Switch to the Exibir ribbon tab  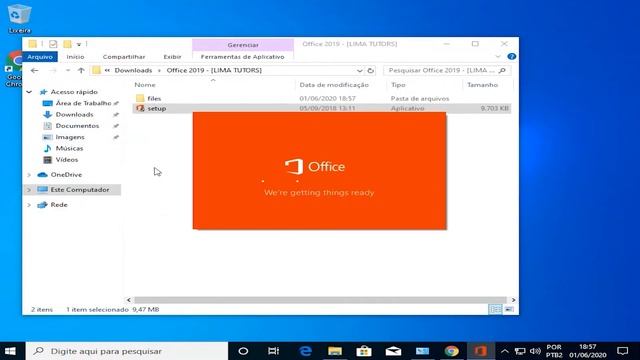(172, 57)
